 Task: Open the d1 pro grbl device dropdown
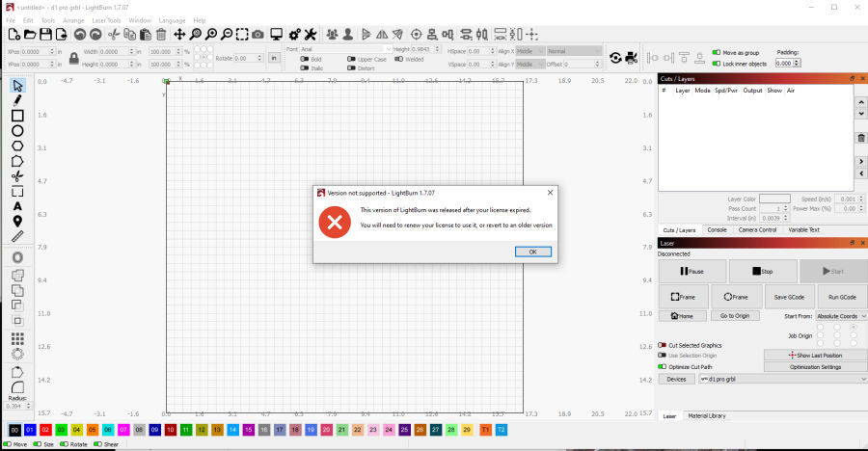click(x=783, y=379)
